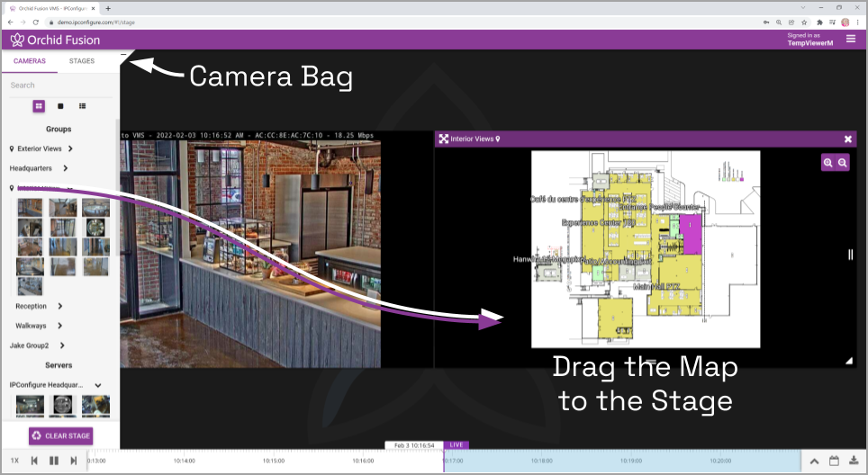Click the magenta room on floor plan
868x475 pixels.
pos(691,235)
